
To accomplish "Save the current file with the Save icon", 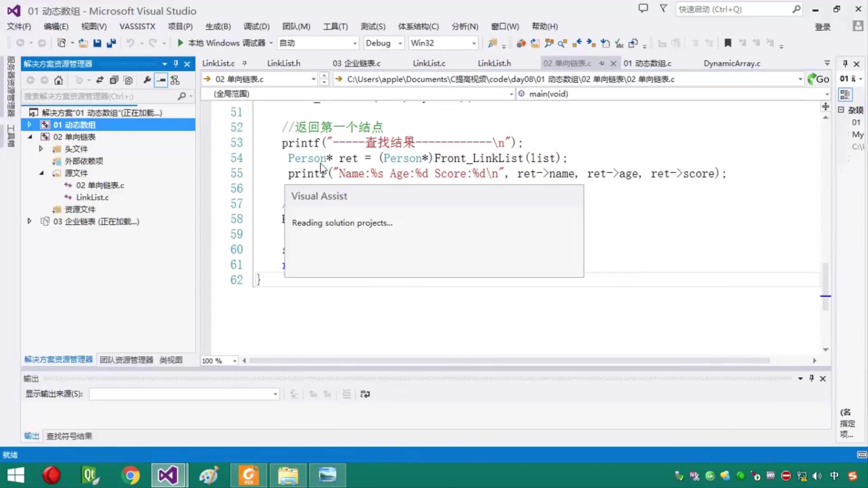I will (x=97, y=43).
